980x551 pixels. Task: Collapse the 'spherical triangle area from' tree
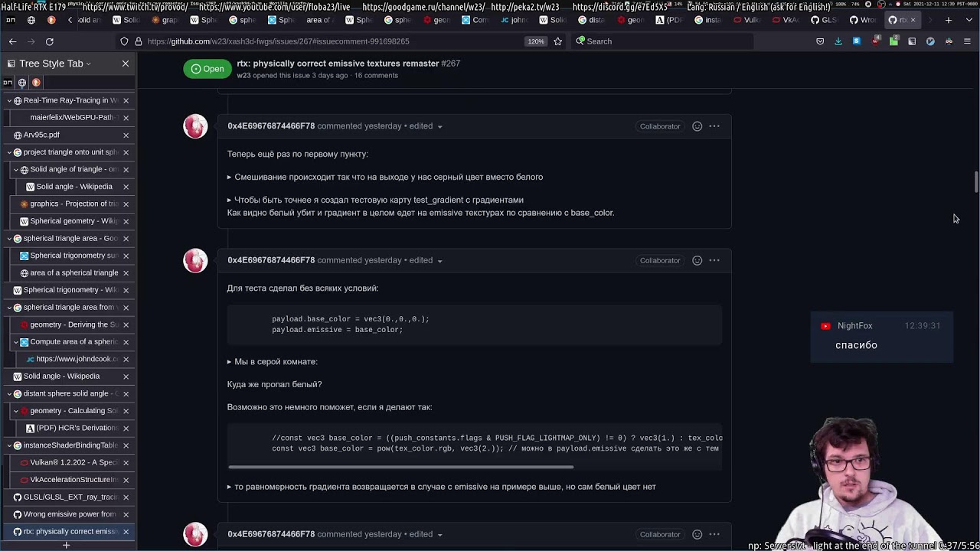pos(9,307)
